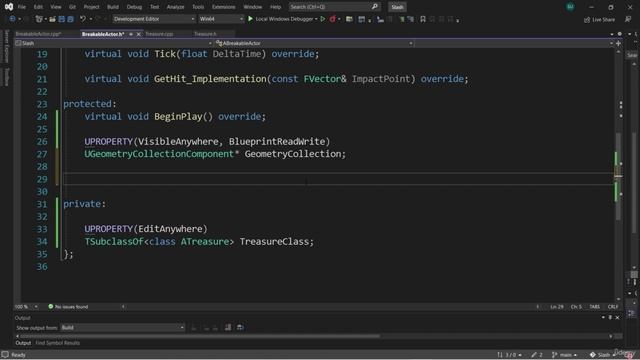This screenshot has width=640, height=360.
Task: Open the Server Explorer side tab
Action: pos(6,46)
